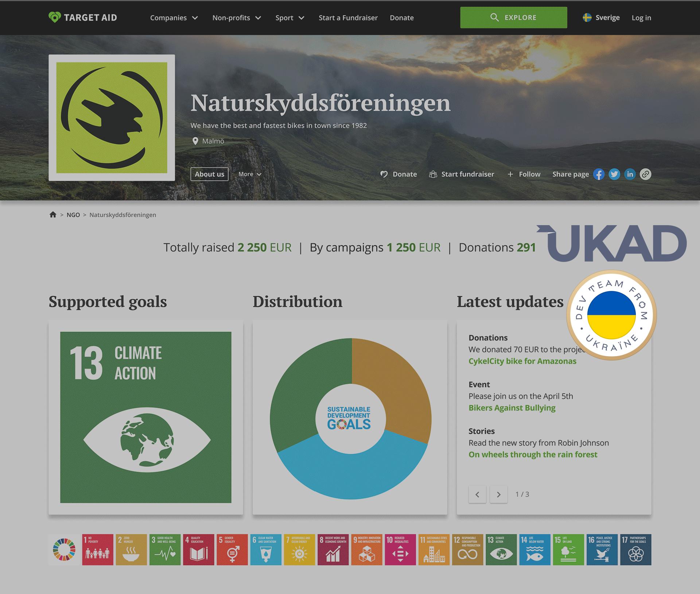Select SDG 7 Affordable Clean Energy icon

(299, 549)
